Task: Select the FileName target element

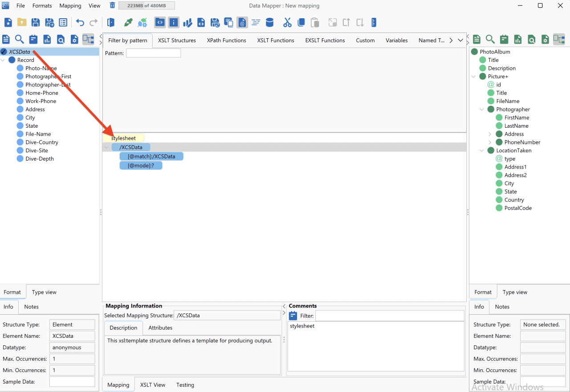Action: [508, 101]
